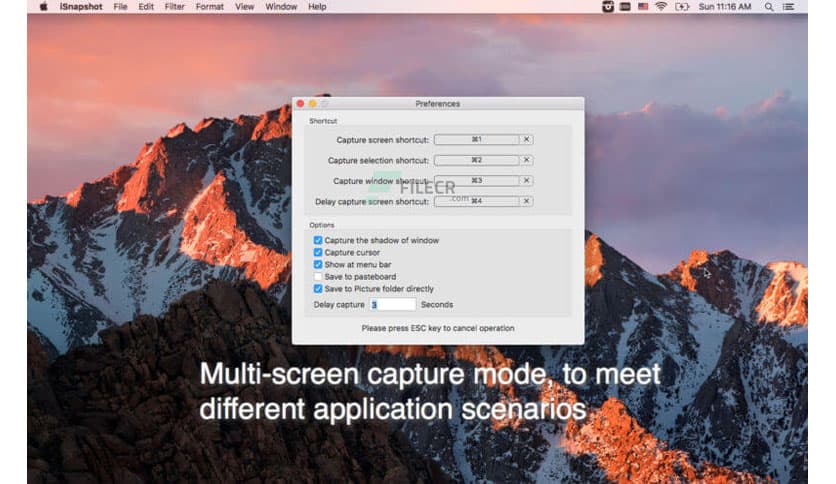Toggle Show at menu bar checkbox
This screenshot has height=484, width=836.
click(318, 264)
